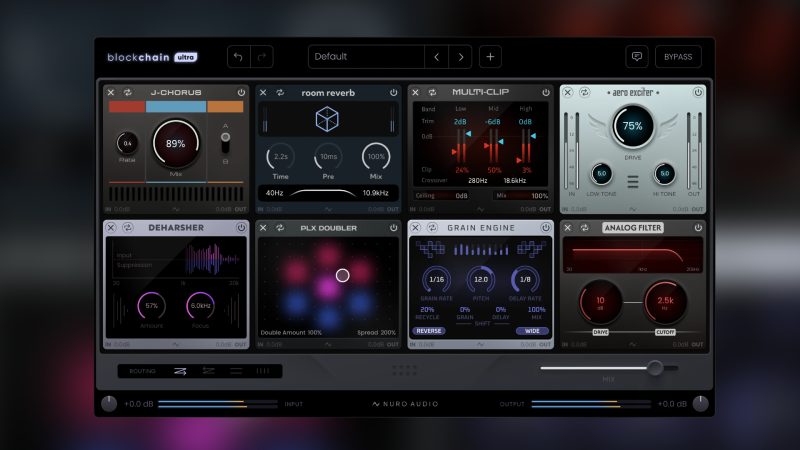Image resolution: width=800 pixels, height=450 pixels.
Task: Go to the next preset with the right chevron
Action: (461, 57)
